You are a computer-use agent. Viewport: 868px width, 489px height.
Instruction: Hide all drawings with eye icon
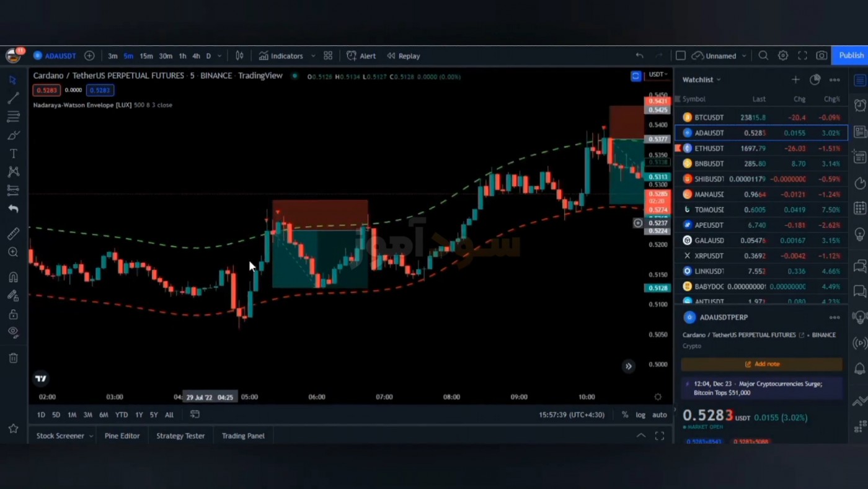[13, 332]
